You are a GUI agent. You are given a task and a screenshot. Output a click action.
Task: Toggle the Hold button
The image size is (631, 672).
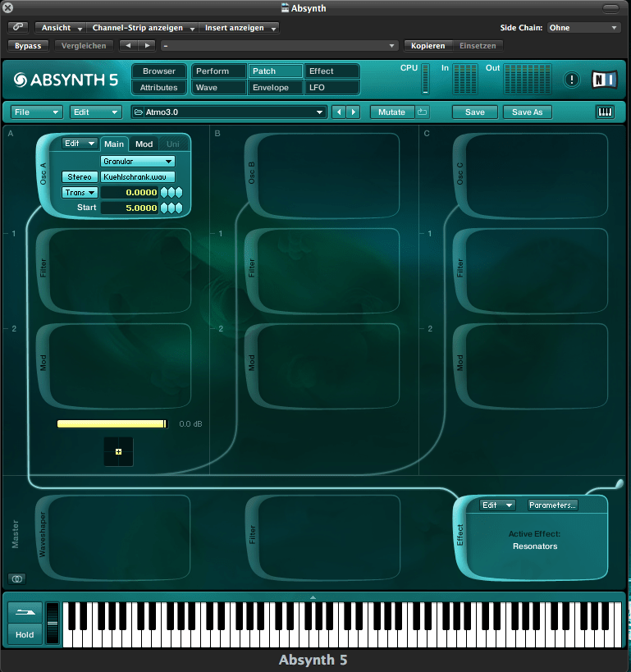click(x=25, y=634)
